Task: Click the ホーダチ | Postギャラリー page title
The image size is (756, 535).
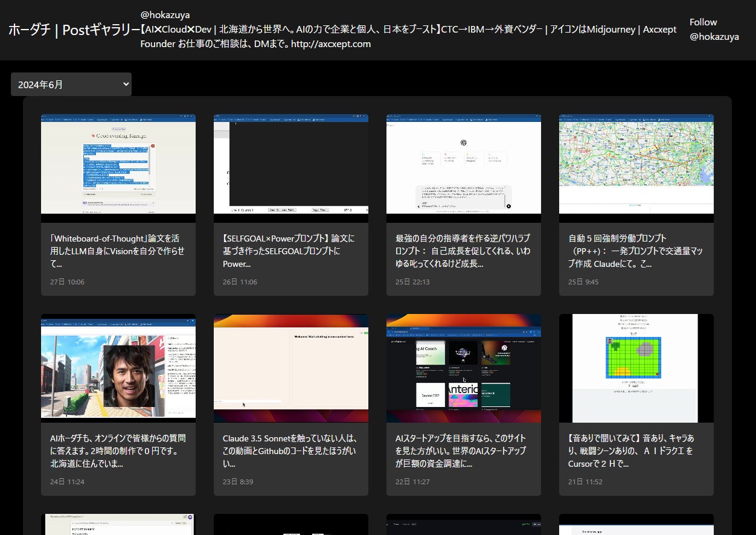Action: click(x=74, y=30)
